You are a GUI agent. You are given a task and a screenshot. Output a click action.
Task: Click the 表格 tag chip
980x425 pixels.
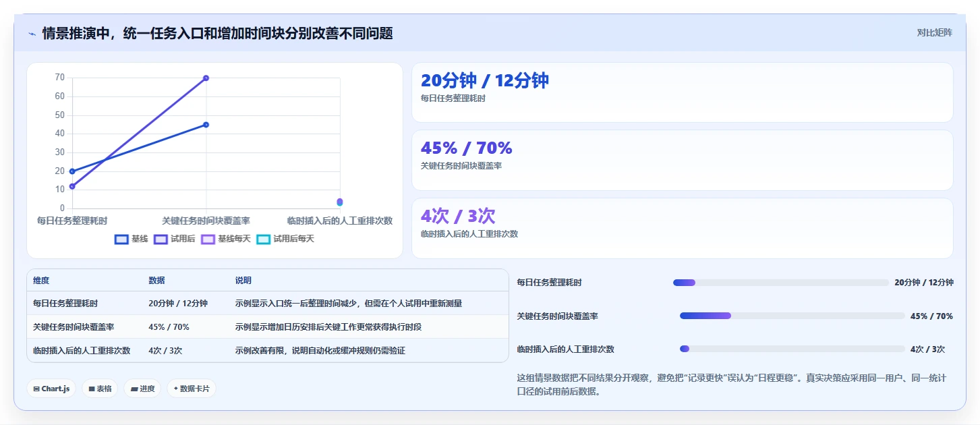click(x=100, y=389)
